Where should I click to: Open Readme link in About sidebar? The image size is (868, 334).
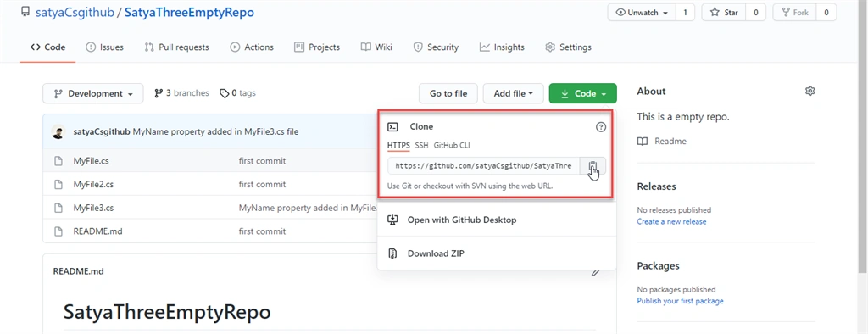[x=670, y=142]
